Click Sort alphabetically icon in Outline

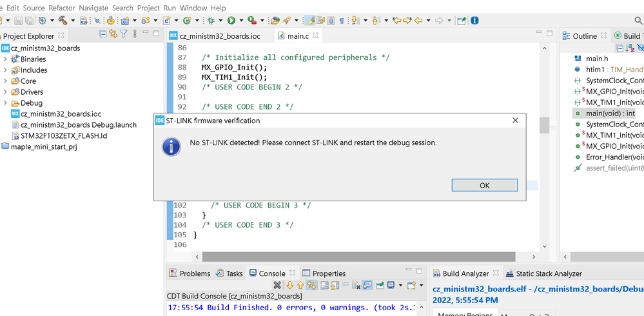(x=630, y=48)
